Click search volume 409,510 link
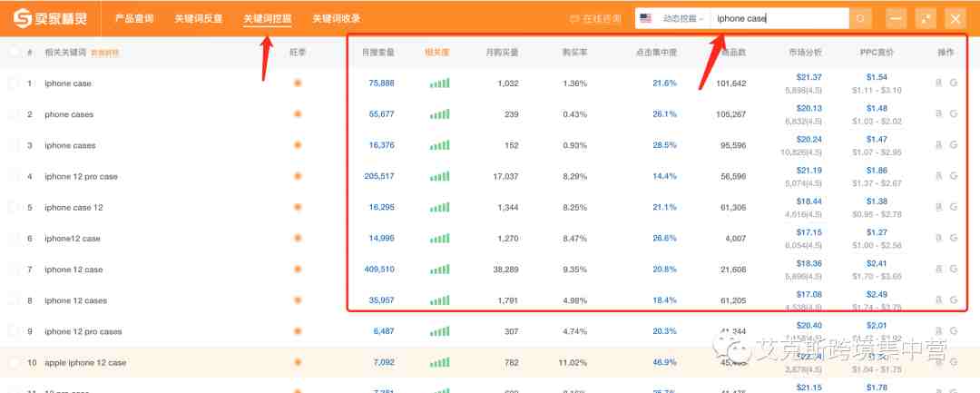This screenshot has width=980, height=393. (379, 270)
